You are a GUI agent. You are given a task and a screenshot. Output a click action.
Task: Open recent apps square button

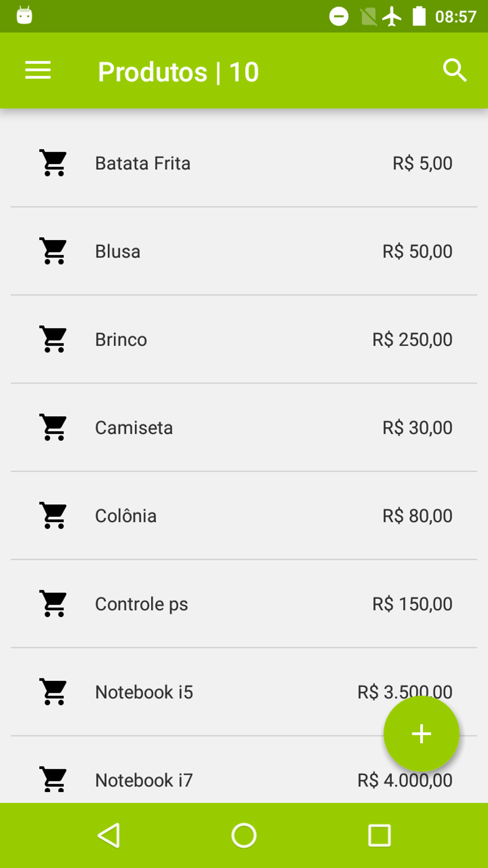tap(379, 835)
